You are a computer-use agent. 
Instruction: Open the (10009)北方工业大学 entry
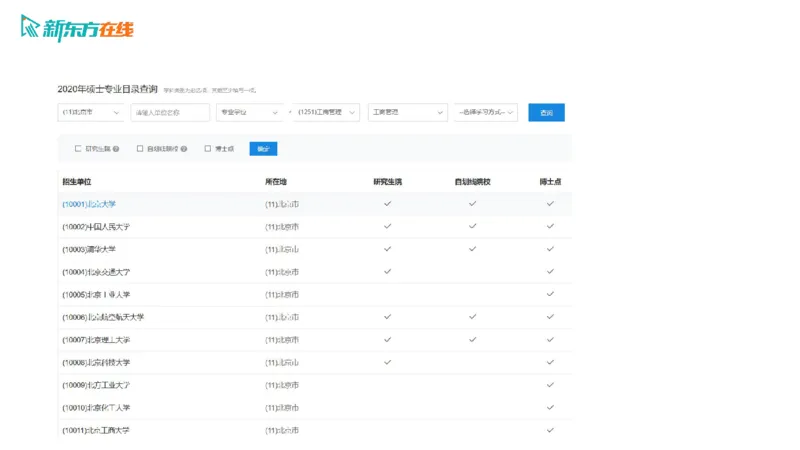point(96,385)
